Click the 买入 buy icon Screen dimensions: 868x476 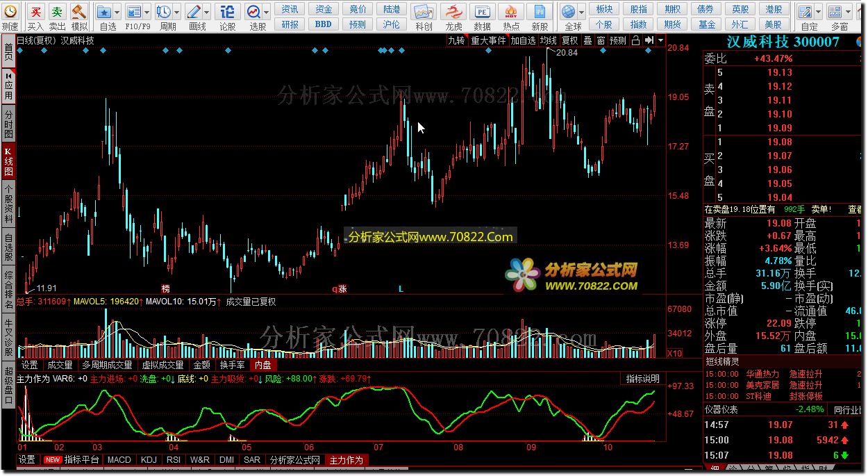pos(35,12)
